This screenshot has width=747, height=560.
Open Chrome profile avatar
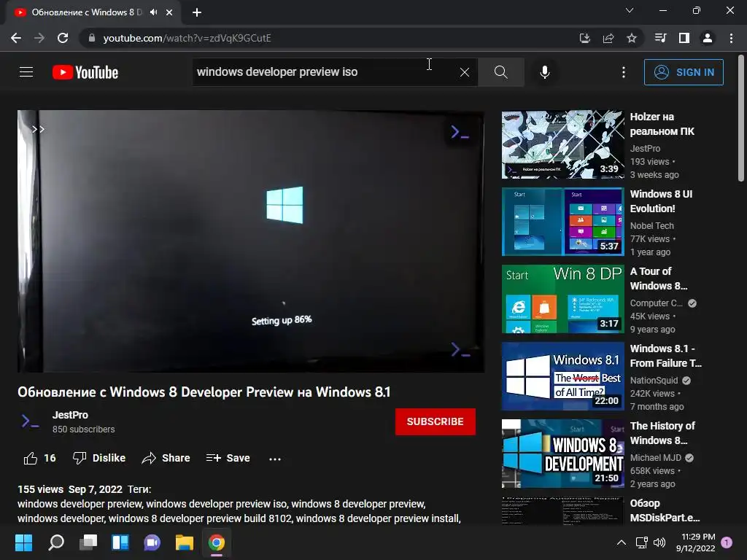708,38
